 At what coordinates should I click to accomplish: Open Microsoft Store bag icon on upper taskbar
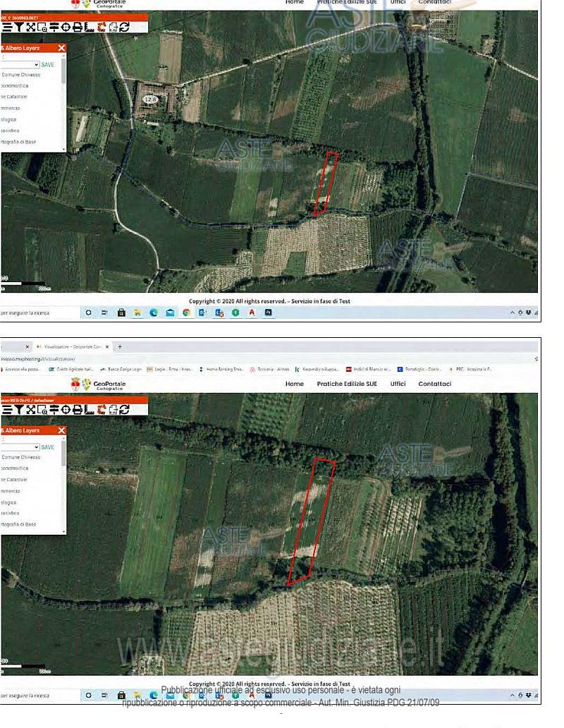click(121, 313)
